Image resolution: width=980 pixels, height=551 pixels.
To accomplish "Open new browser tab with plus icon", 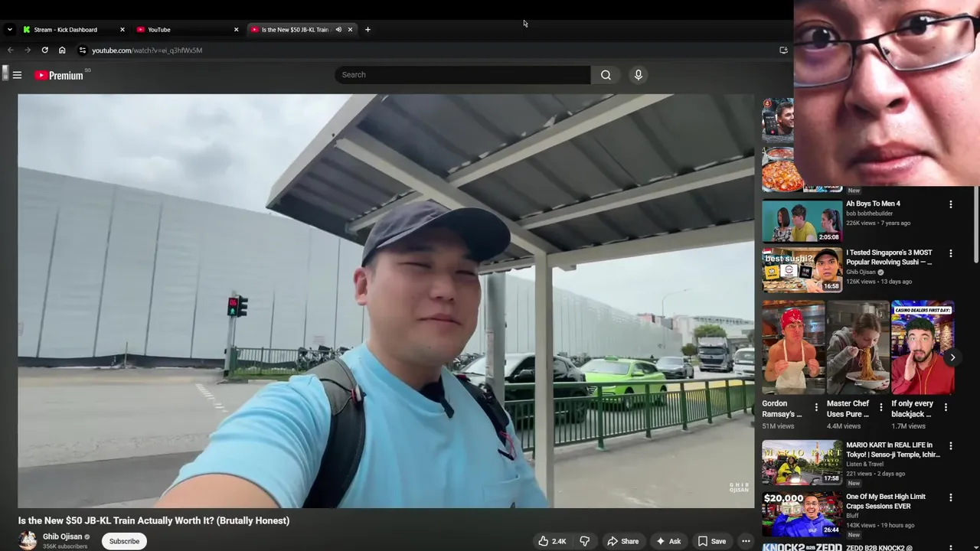I will point(367,30).
